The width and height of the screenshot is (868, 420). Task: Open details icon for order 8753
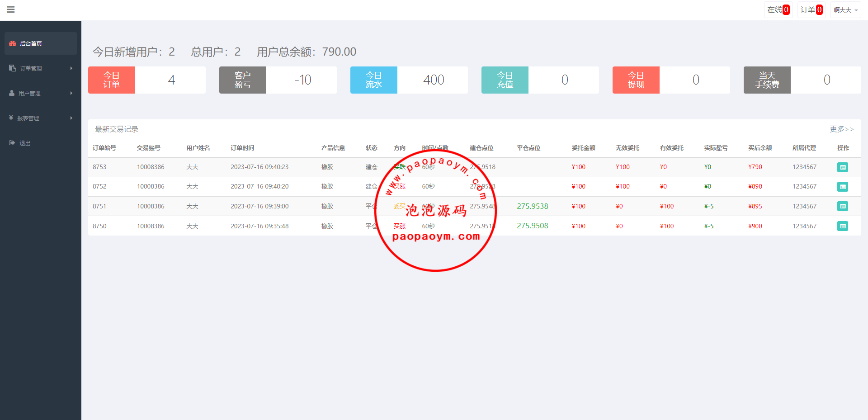[842, 167]
